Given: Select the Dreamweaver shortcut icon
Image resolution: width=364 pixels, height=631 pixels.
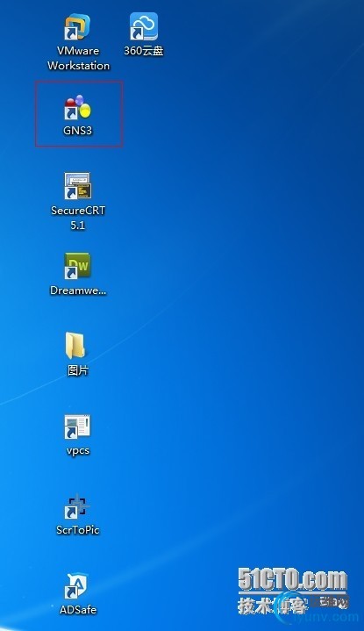Looking at the screenshot, I should point(78,266).
